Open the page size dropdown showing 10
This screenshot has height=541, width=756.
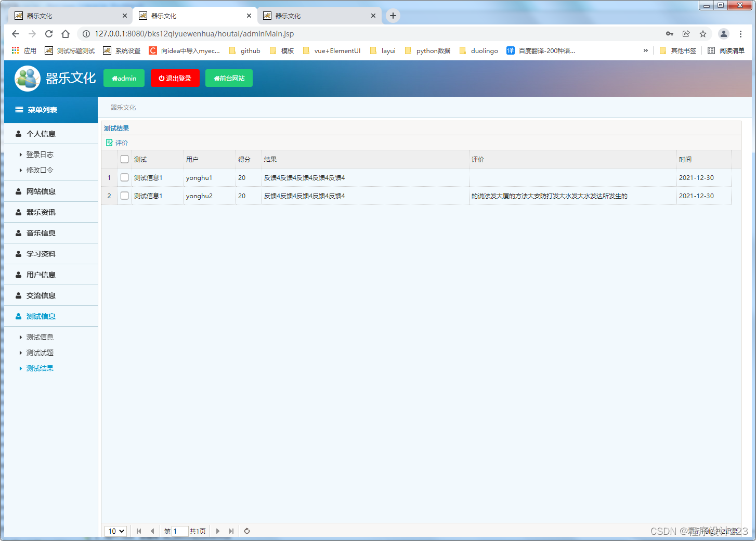pos(115,531)
